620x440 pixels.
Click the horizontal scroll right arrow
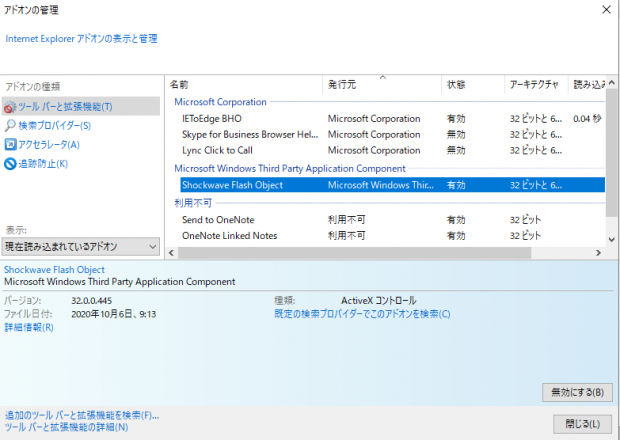[598, 253]
